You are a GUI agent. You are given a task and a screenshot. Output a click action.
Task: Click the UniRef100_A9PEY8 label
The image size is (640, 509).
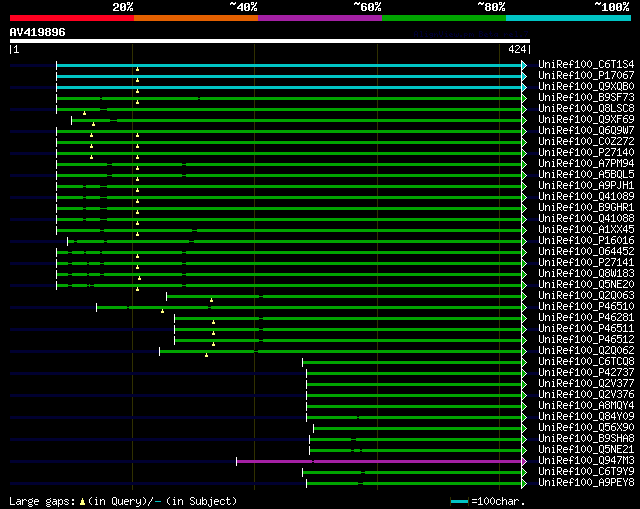(586, 483)
